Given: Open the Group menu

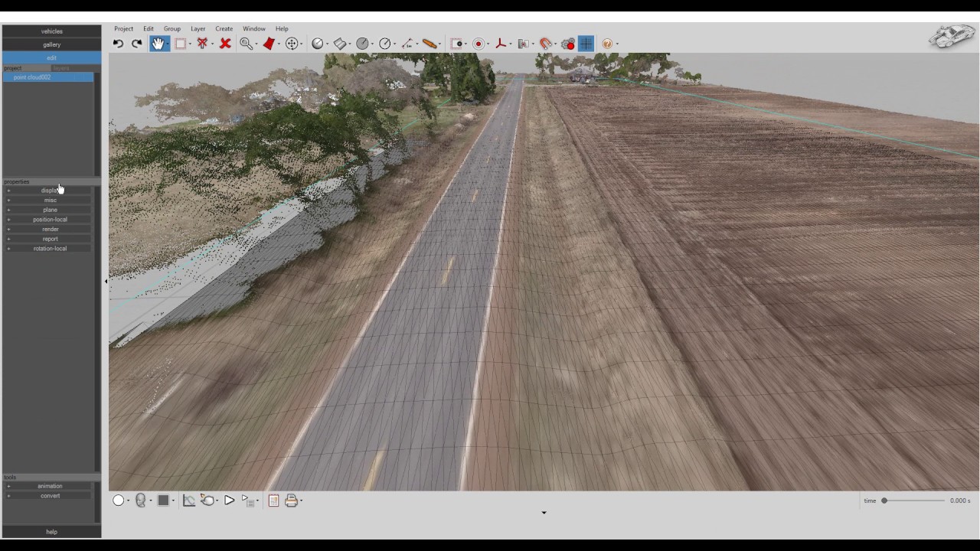Looking at the screenshot, I should click(x=172, y=28).
